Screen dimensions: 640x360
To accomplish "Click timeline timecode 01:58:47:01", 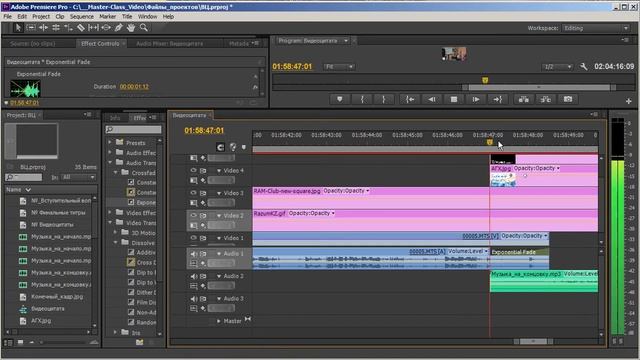I will [204, 131].
